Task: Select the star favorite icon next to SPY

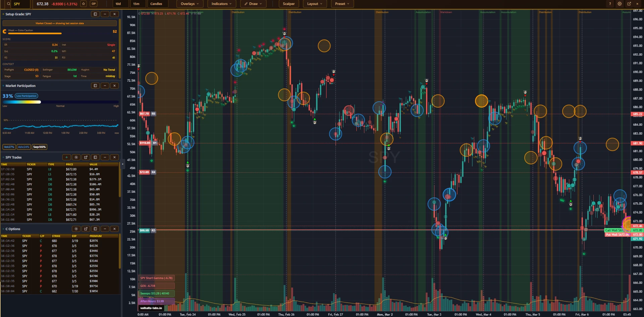Action: click(83, 4)
